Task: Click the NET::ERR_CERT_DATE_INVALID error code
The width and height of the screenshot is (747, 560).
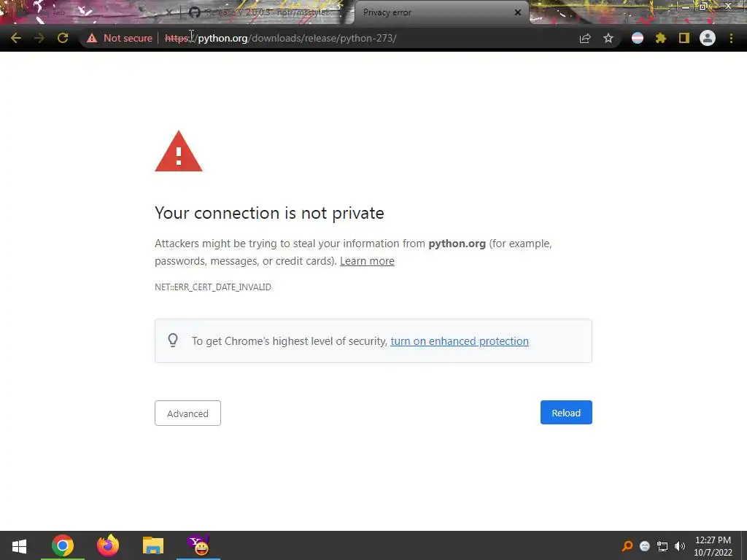Action: pyautogui.click(x=213, y=287)
